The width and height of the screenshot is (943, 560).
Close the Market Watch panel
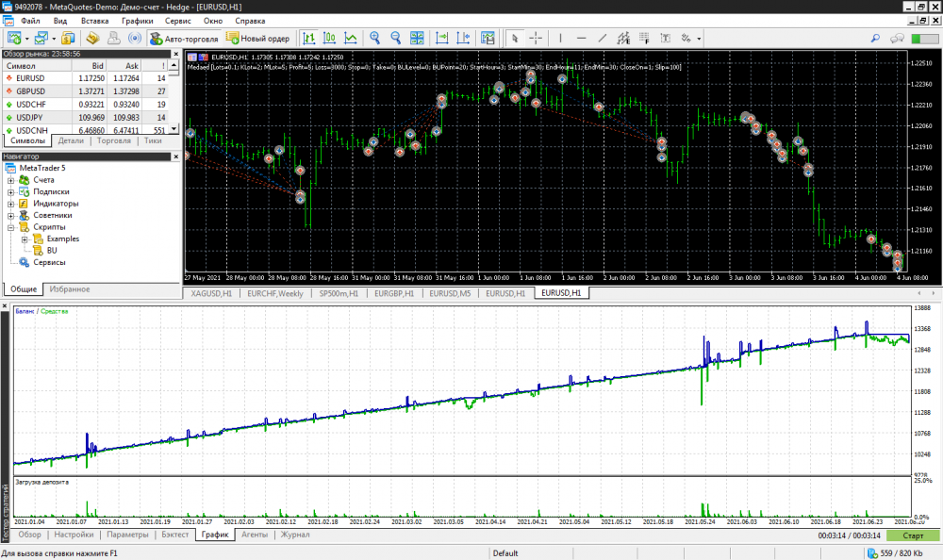point(175,54)
